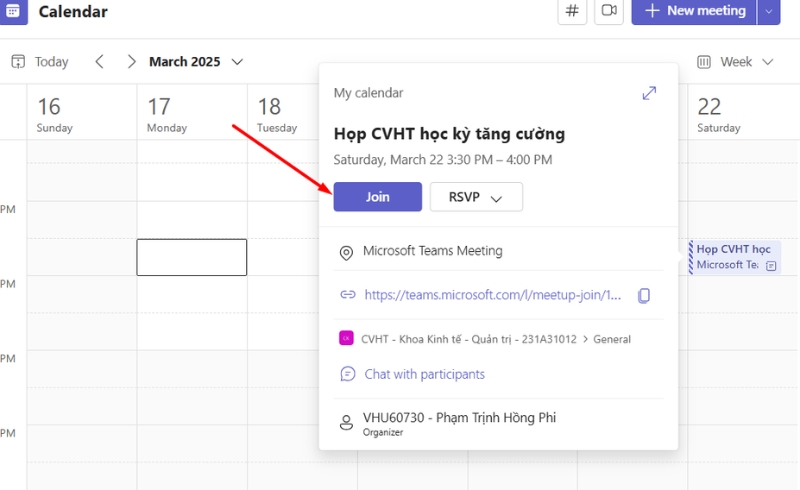Click the New meeting button
This screenshot has height=490, width=800.
coord(694,11)
